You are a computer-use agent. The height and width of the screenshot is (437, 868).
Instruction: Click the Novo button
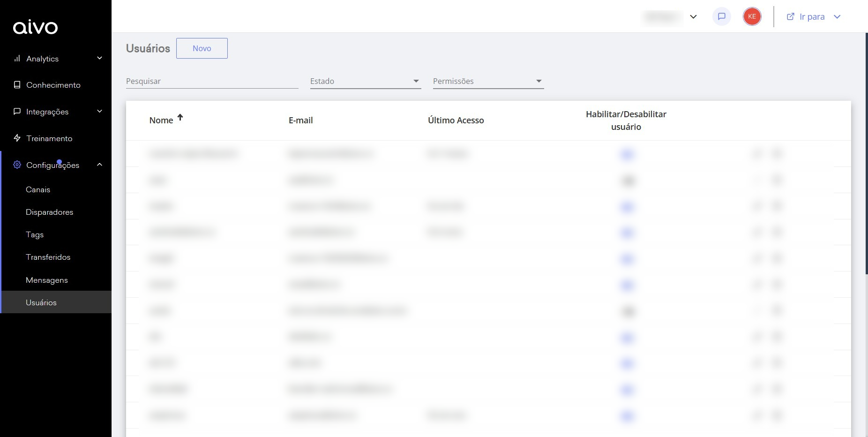point(202,48)
